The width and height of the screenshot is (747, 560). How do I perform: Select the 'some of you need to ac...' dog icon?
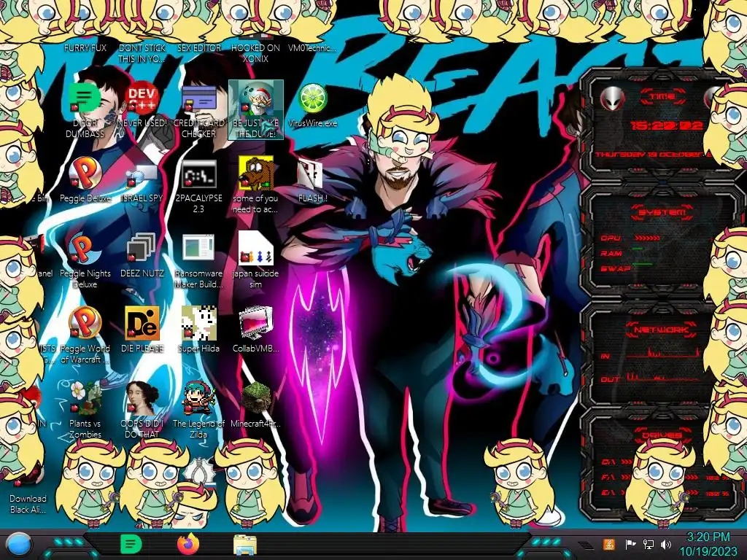pos(256,174)
